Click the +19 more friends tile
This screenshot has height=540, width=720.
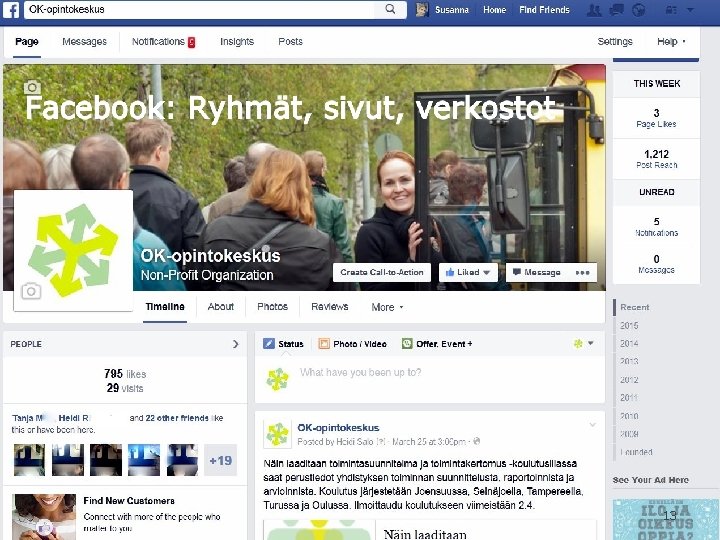tap(220, 460)
